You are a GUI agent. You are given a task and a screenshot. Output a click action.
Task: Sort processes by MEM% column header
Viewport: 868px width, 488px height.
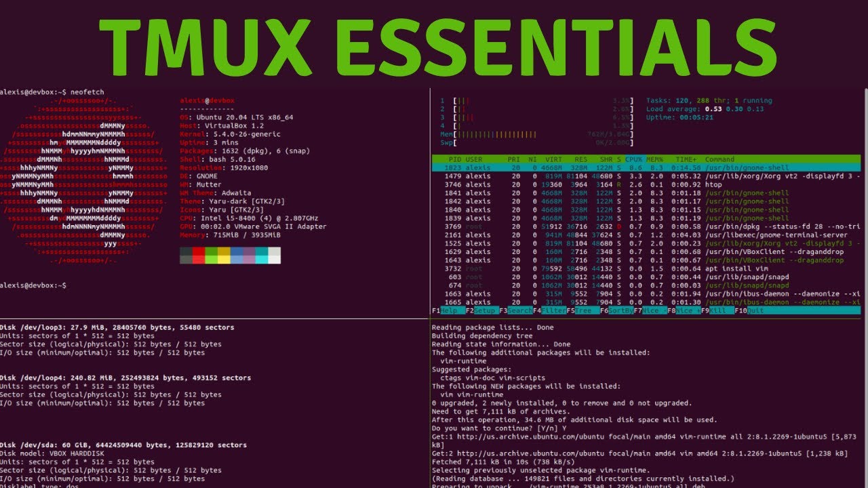(x=654, y=159)
